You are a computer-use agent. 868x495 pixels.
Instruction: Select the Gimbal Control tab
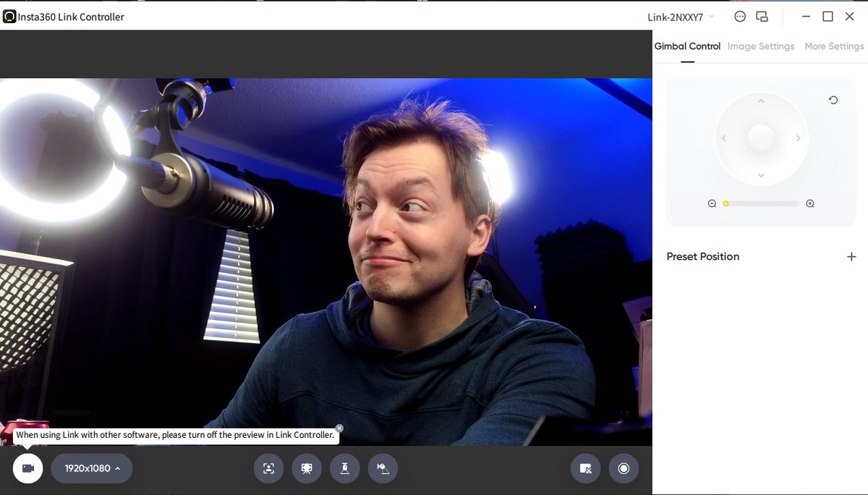tap(687, 46)
